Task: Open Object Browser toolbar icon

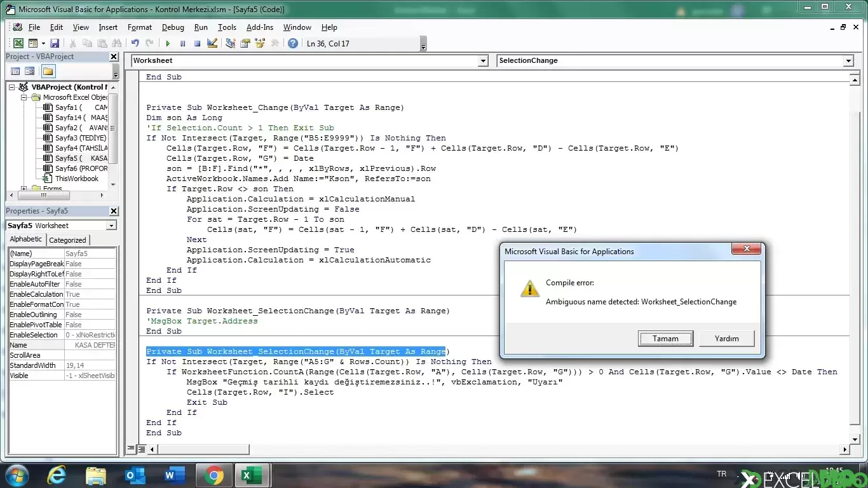Action: (x=259, y=43)
